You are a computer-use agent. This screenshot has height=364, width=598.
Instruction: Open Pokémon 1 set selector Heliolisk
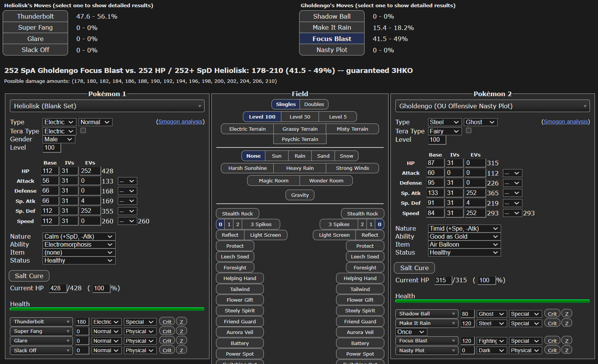click(x=107, y=106)
